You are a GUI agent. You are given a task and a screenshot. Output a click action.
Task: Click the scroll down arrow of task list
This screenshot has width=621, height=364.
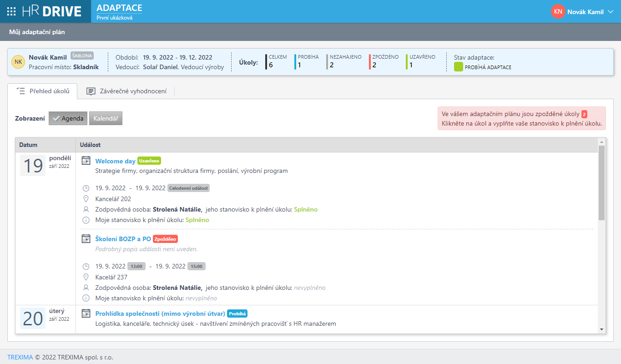(x=601, y=329)
